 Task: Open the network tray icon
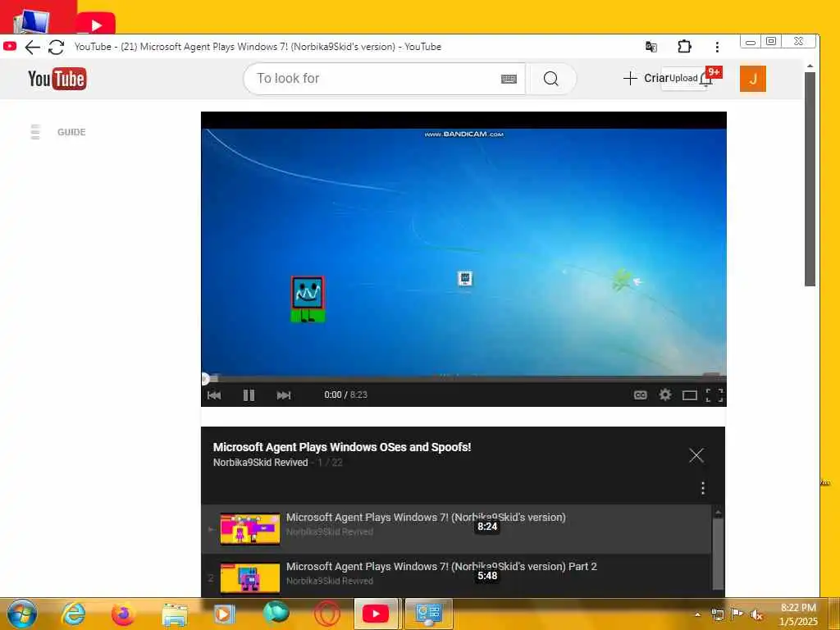pos(717,614)
